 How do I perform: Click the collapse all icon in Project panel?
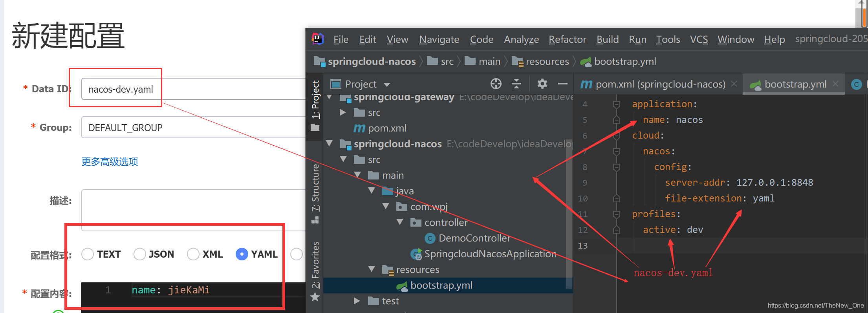click(x=516, y=84)
